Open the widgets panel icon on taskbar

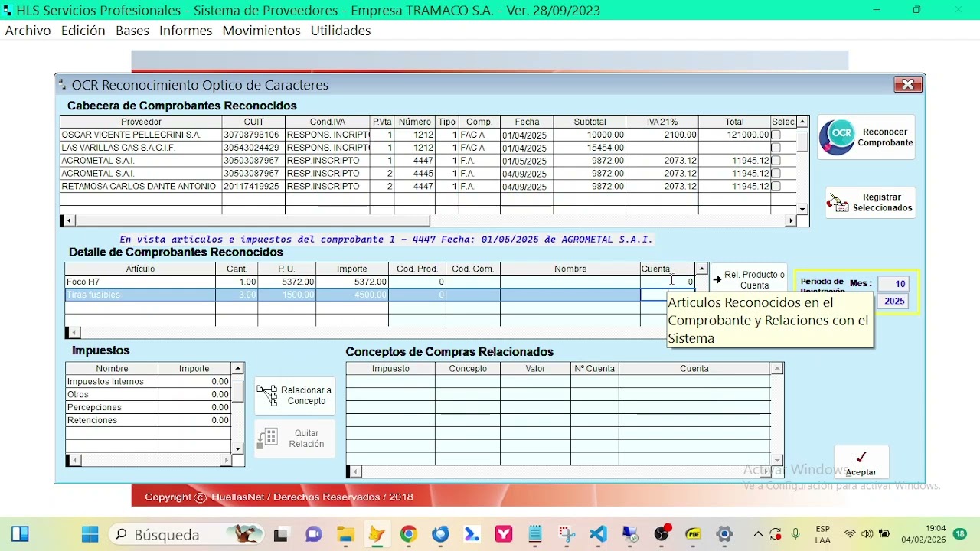pyautogui.click(x=21, y=534)
